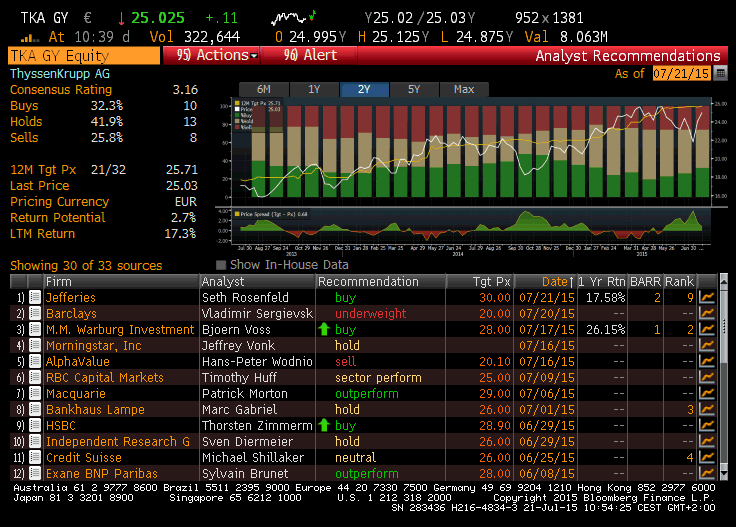Enable Show In-House Data checkbox
The width and height of the screenshot is (736, 527).
click(x=221, y=265)
